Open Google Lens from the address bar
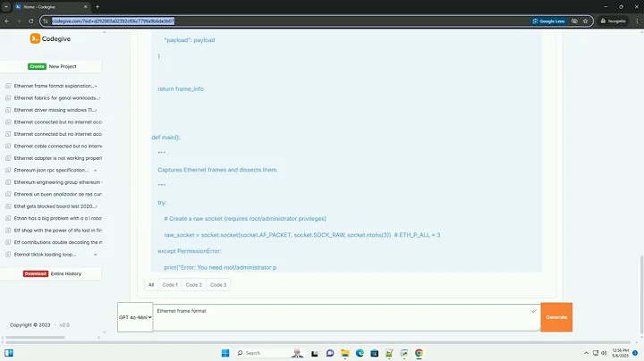Image resolution: width=644 pixels, height=361 pixels. 548,21
